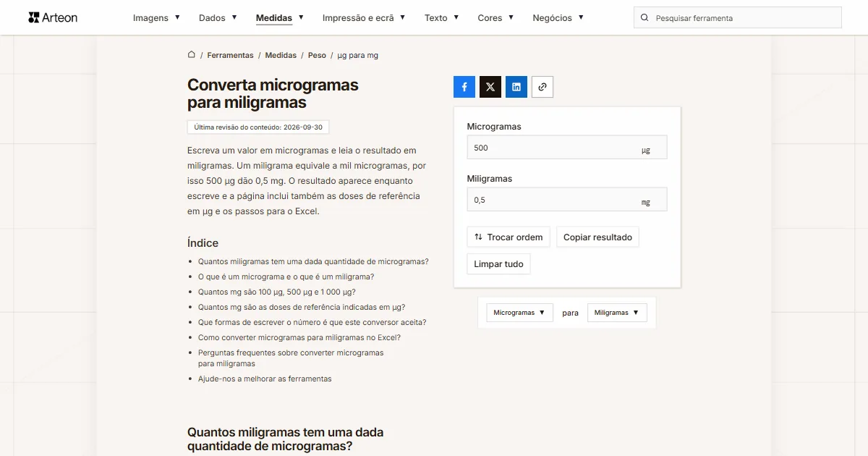Open index link Que formas de escrever o número

tap(312, 323)
